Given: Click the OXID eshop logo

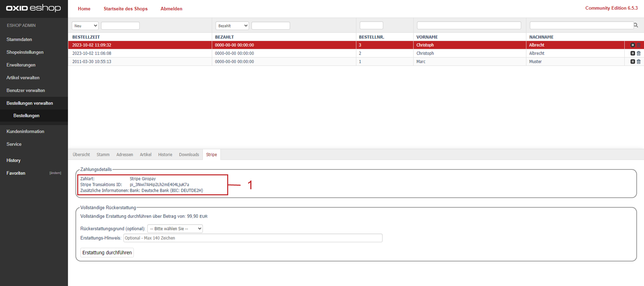Looking at the screenshot, I should coord(33,8).
